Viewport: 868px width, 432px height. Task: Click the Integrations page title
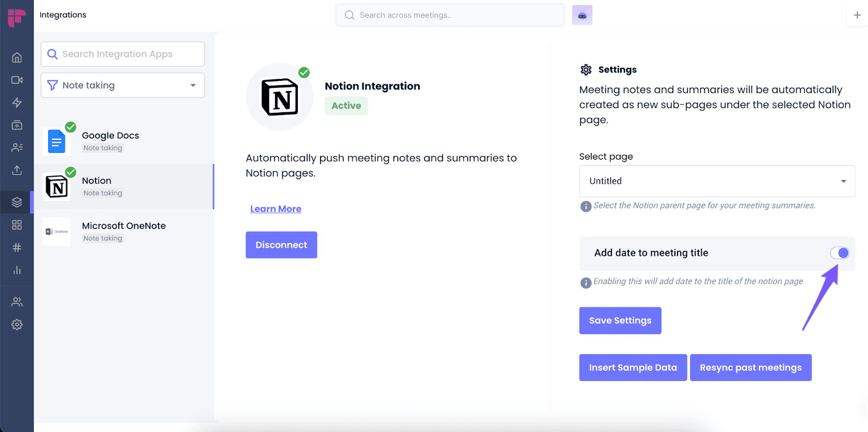tap(63, 15)
